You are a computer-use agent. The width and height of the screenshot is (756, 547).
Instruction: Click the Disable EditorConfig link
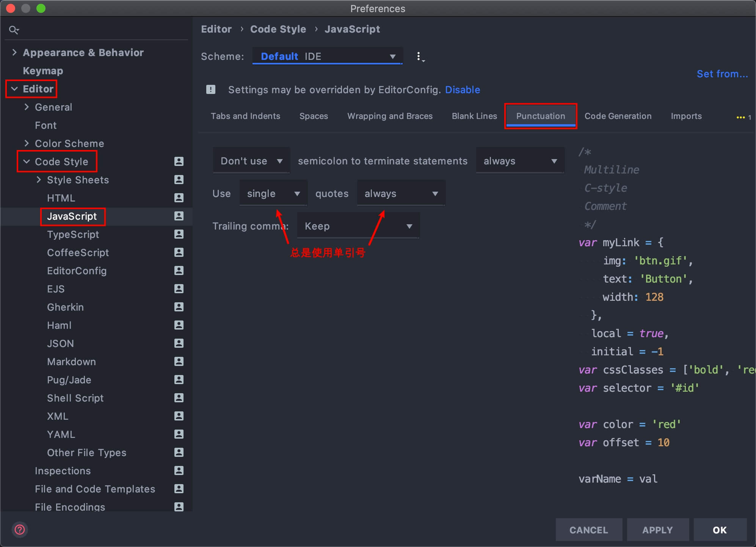point(462,90)
